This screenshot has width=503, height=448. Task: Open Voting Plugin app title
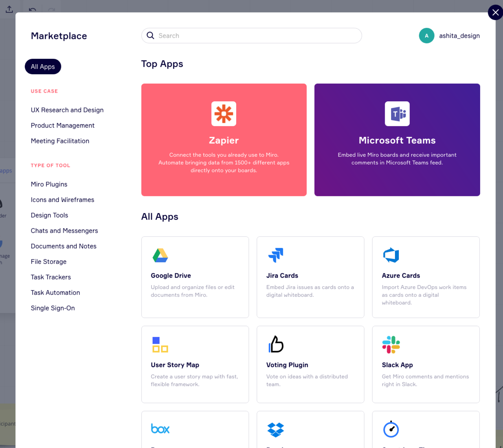287,365
